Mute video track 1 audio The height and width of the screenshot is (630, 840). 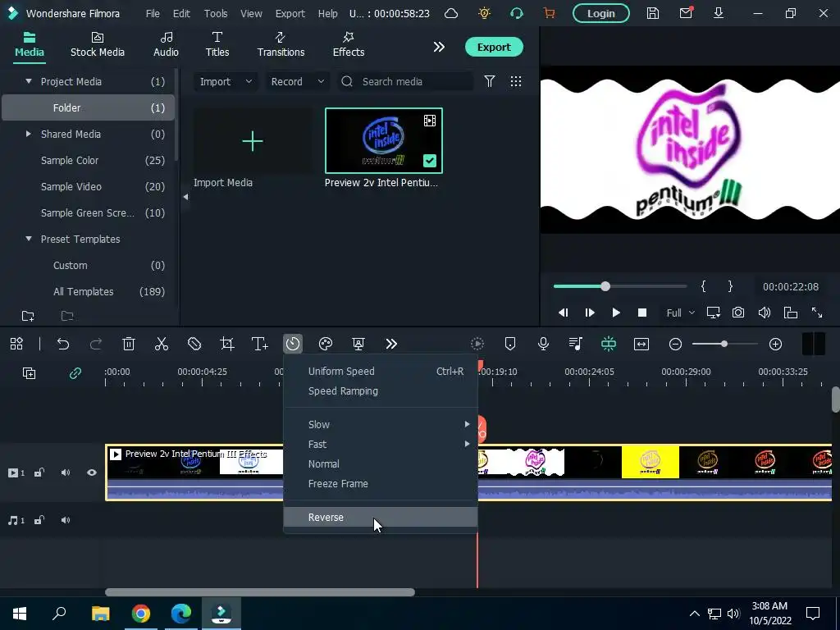tap(66, 472)
